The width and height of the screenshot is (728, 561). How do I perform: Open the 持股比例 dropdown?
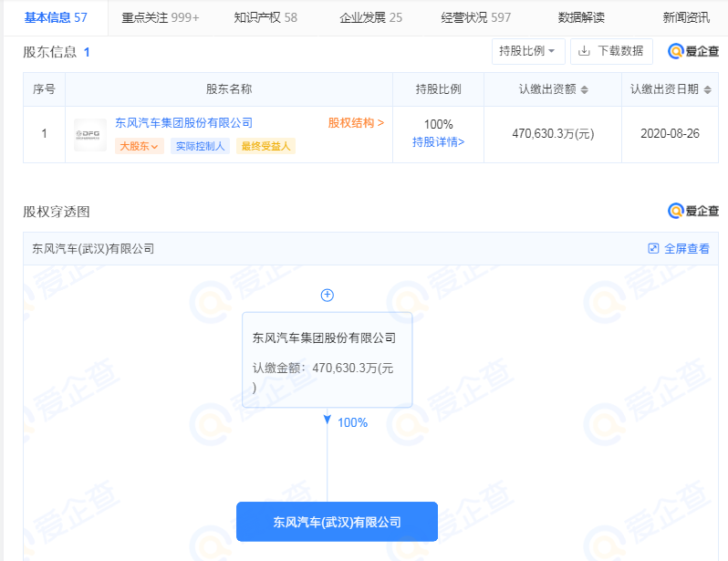point(528,51)
